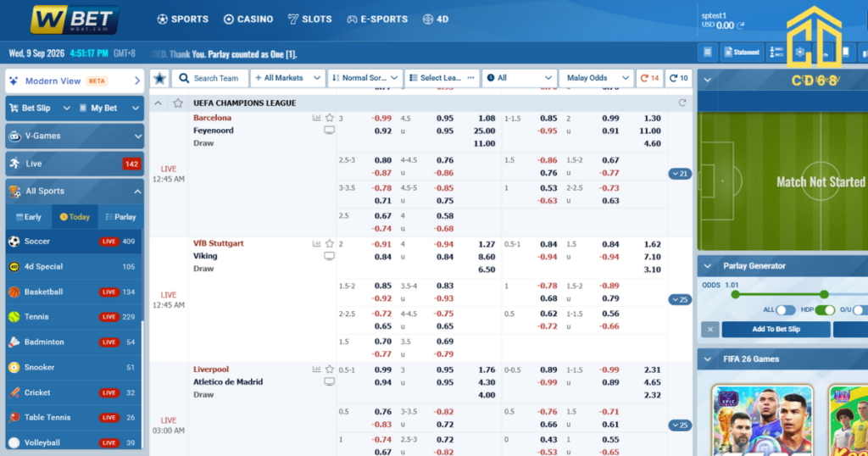Favorite the UEFA Champions League star

point(178,103)
